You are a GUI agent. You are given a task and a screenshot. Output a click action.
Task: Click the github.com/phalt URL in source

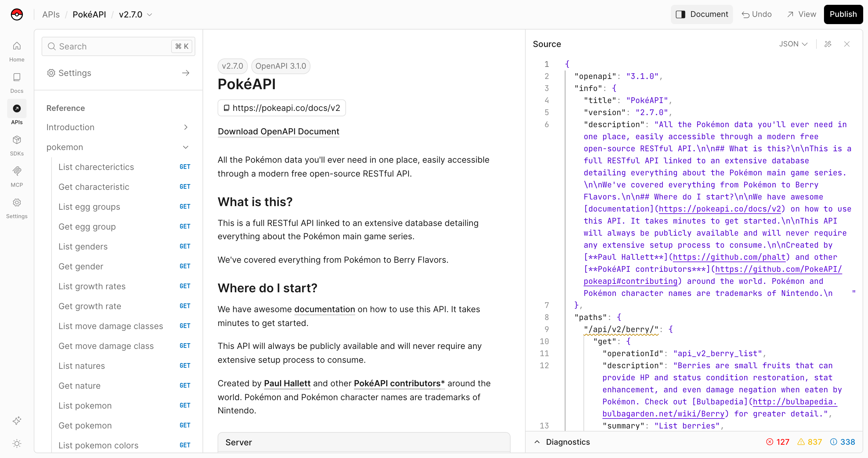(729, 257)
